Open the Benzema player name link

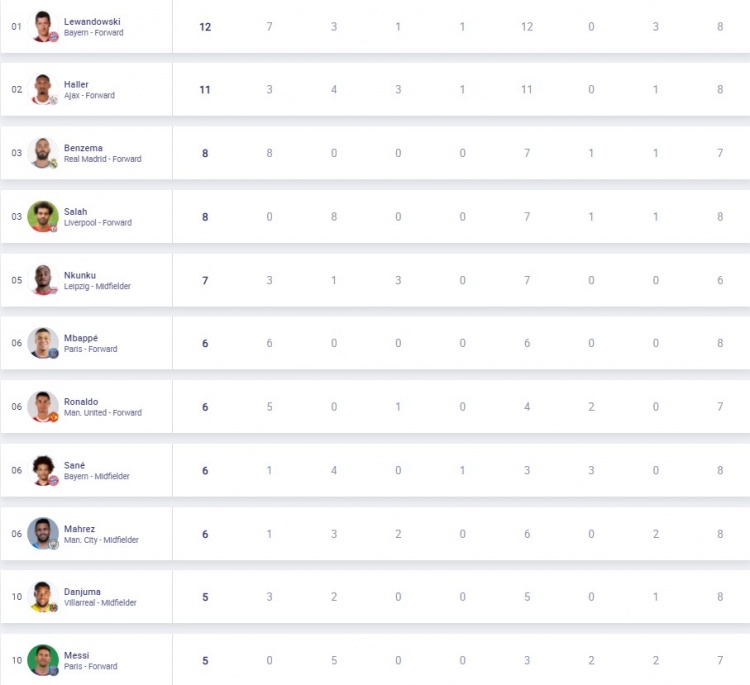tap(83, 148)
